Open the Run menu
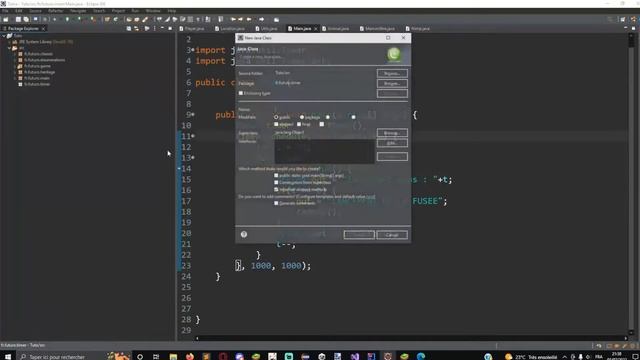 (135, 11)
